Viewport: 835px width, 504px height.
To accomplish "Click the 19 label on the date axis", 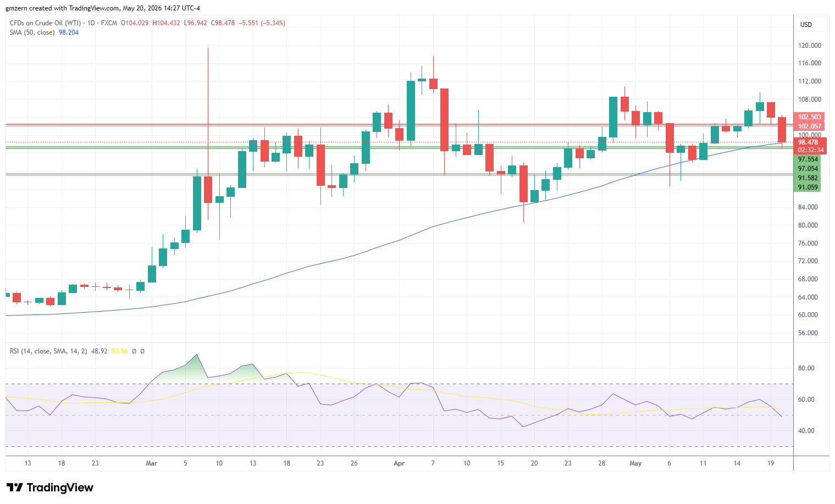I will pyautogui.click(x=771, y=463).
